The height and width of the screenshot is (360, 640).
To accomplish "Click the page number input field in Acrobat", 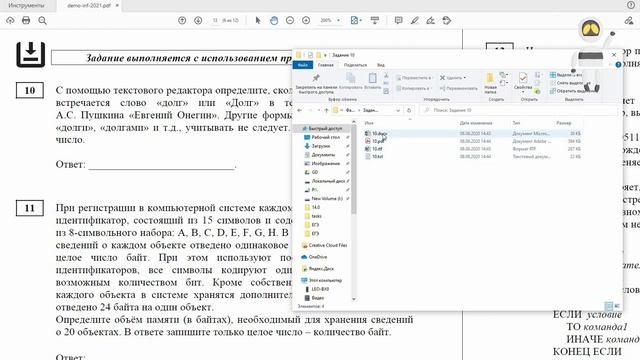I will (x=215, y=20).
